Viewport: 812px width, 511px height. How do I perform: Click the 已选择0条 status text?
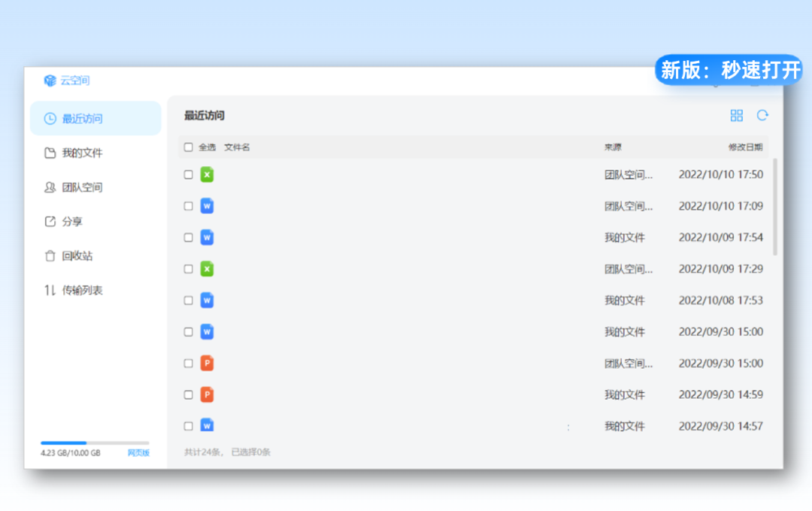[x=250, y=452]
